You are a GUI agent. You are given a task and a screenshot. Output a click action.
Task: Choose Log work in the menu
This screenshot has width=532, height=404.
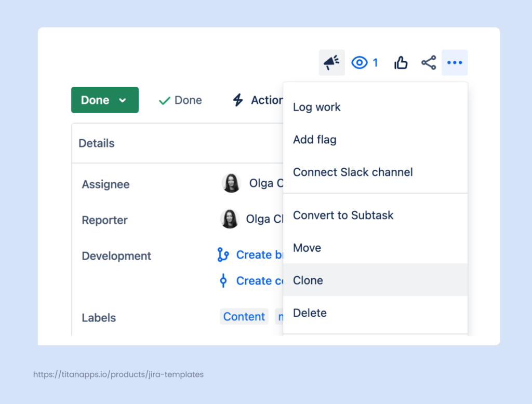pyautogui.click(x=316, y=107)
